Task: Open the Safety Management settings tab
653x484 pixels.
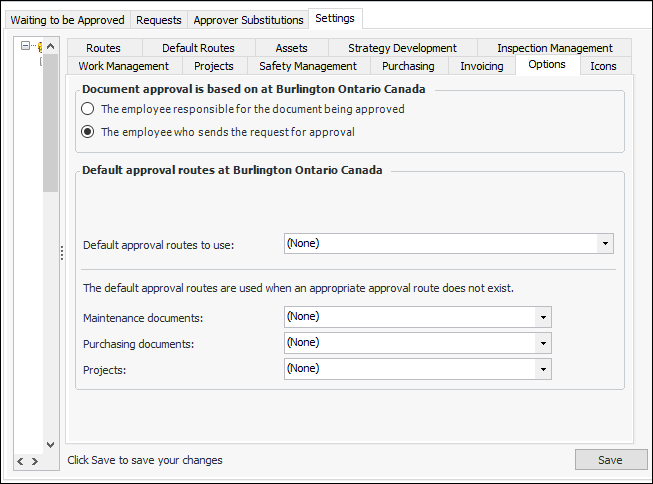Action: [x=307, y=66]
